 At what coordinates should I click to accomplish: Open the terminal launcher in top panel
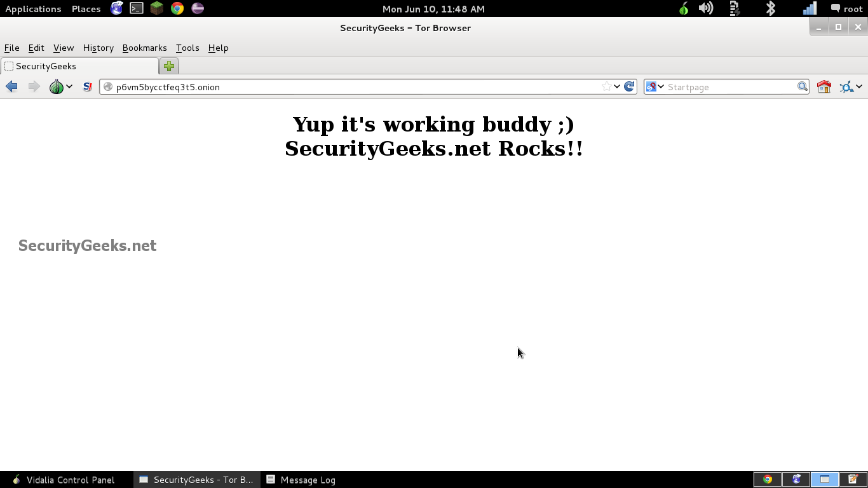[x=136, y=8]
